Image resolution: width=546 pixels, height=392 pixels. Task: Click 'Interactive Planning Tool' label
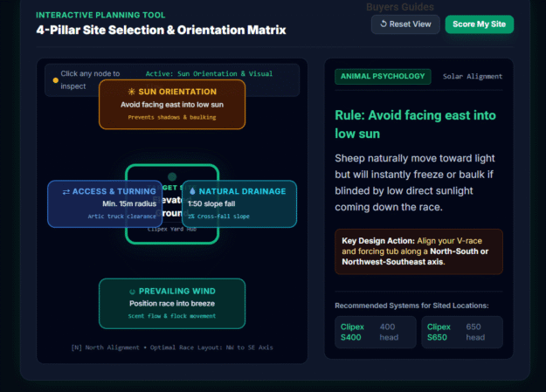pos(100,15)
